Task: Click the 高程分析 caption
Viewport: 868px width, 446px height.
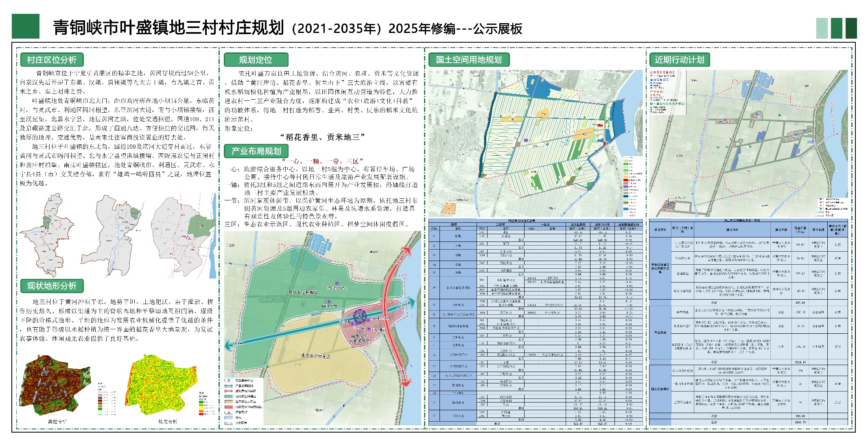Action: click(57, 422)
